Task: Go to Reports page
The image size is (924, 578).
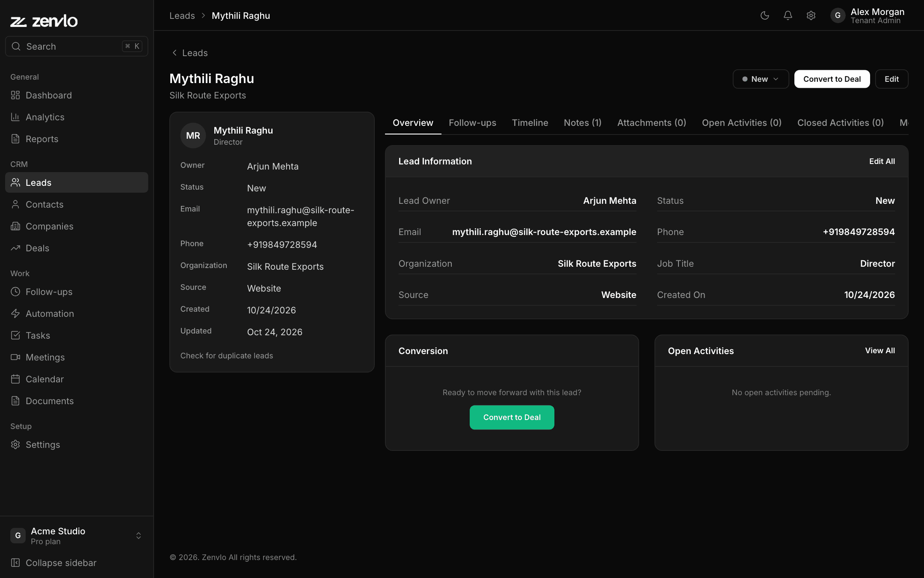Action: click(77, 139)
